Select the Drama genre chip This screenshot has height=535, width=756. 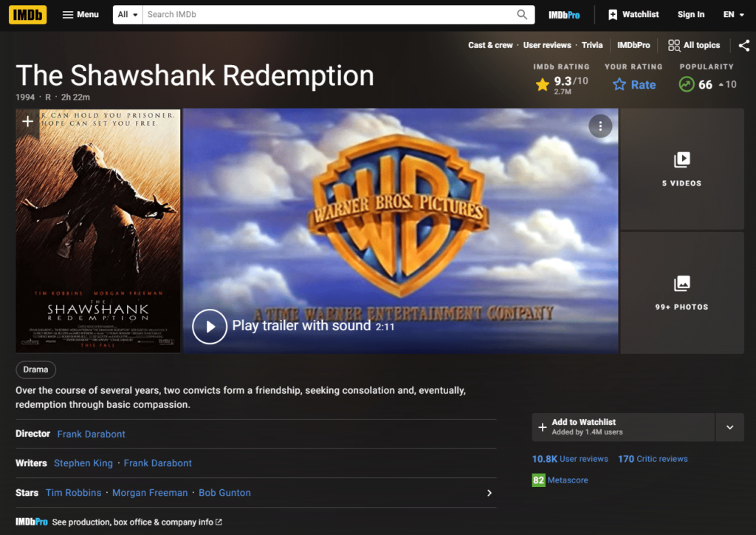(35, 369)
